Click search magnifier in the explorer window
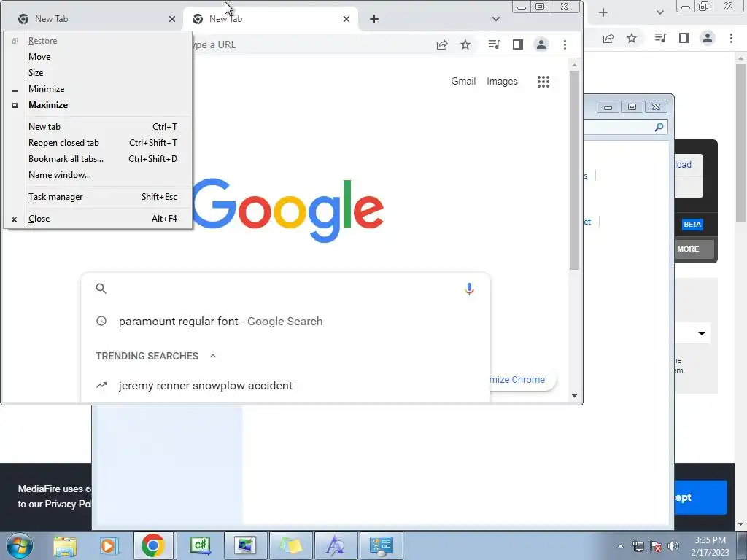Viewport: 747px width, 560px height. (659, 127)
